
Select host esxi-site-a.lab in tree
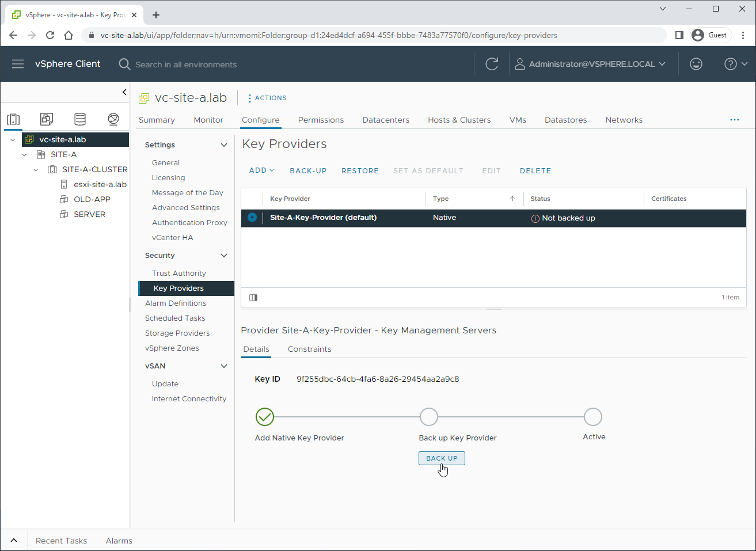[100, 184]
